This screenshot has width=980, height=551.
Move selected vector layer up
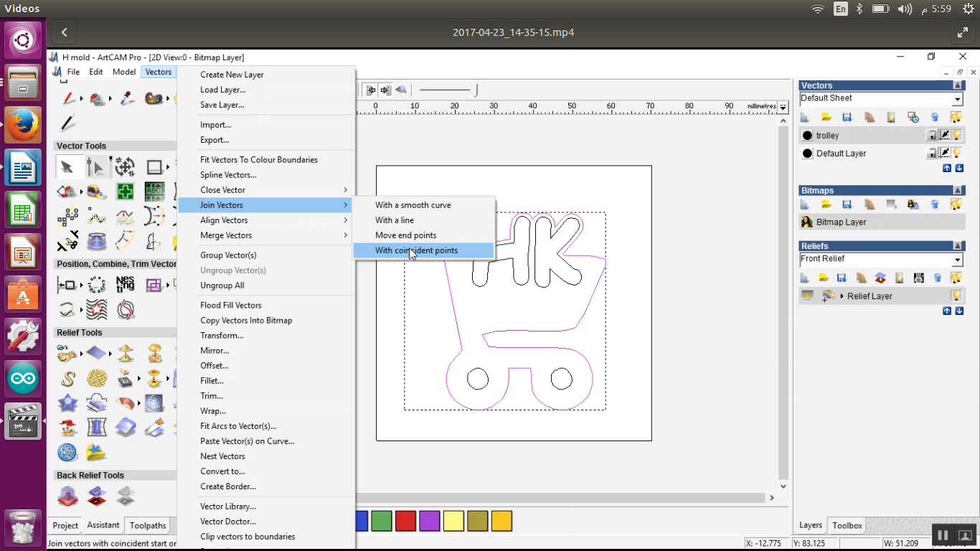[x=947, y=168]
